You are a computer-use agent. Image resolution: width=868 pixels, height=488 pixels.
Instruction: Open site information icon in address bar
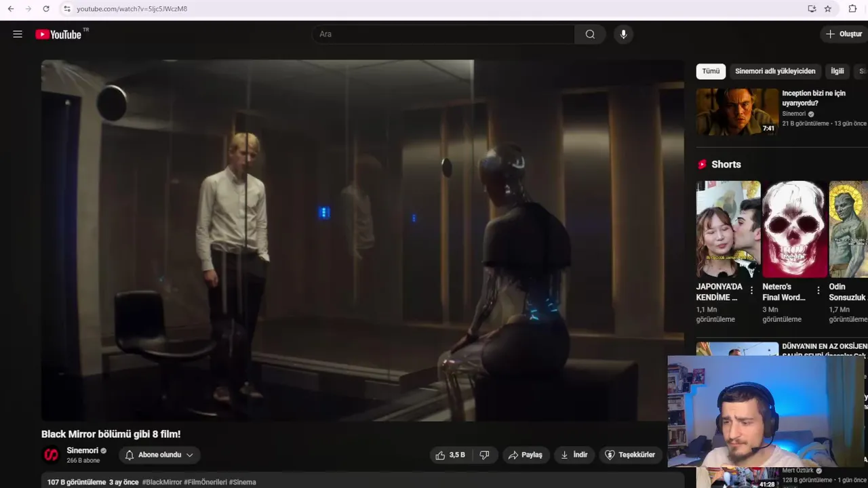[x=66, y=9]
